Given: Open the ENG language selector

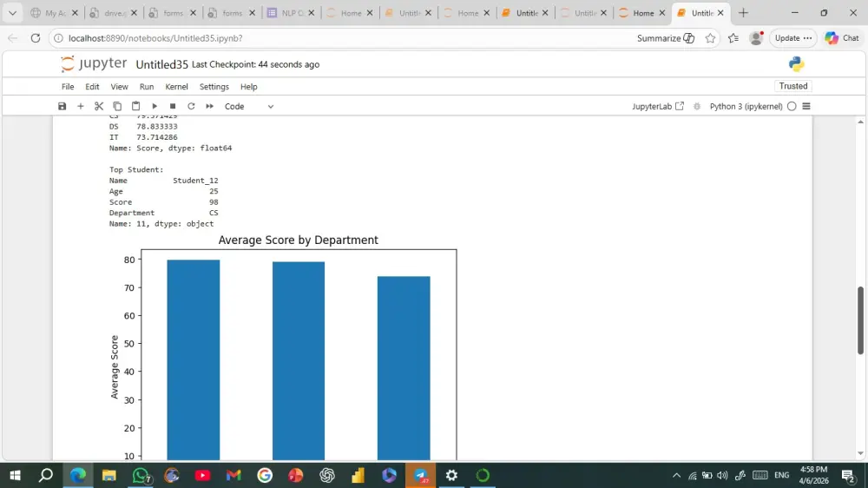Looking at the screenshot, I should pos(782,475).
